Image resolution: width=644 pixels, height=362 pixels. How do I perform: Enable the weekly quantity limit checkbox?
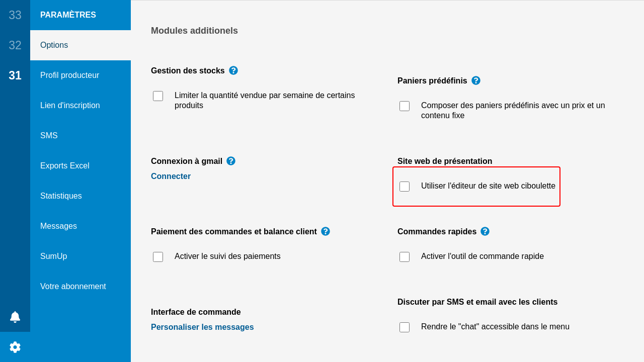tap(158, 96)
